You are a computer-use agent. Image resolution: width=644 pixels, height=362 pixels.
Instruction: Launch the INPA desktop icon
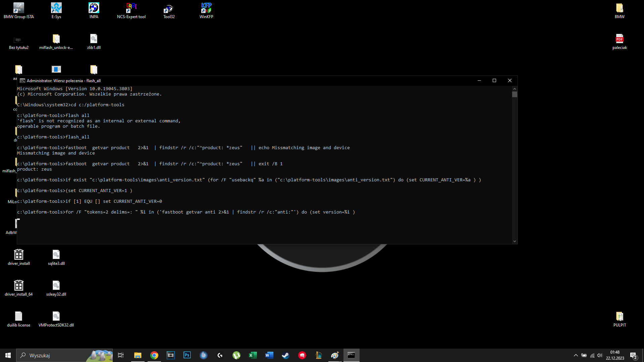click(x=94, y=10)
